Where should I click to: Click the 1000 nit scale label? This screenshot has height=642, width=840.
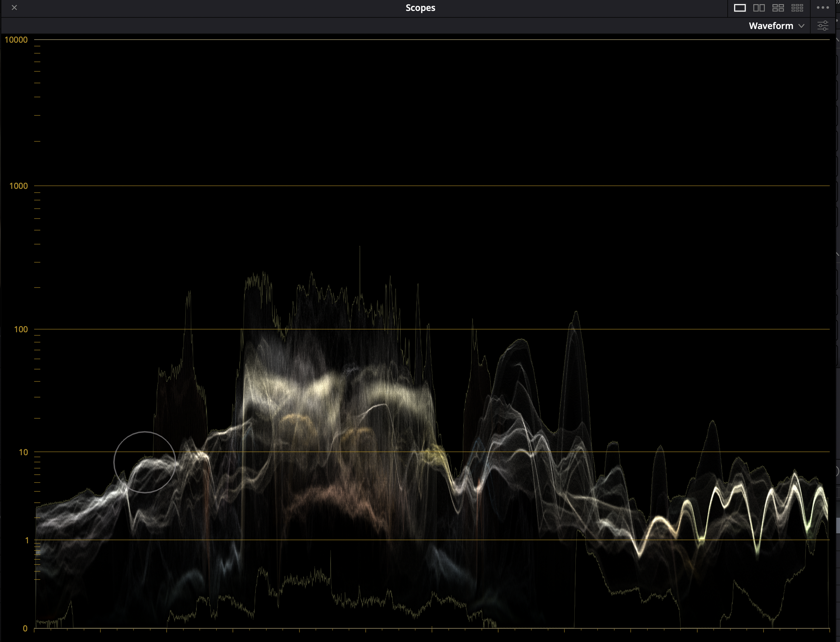click(18, 186)
